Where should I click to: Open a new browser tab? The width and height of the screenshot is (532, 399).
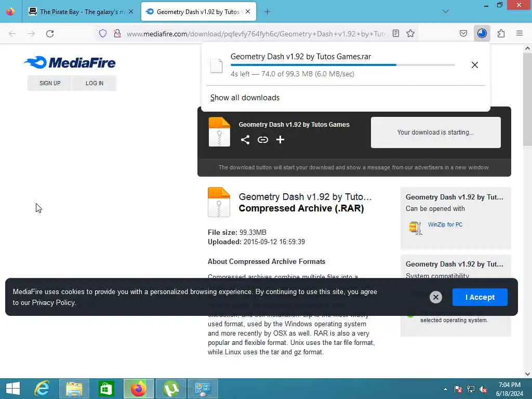[268, 12]
